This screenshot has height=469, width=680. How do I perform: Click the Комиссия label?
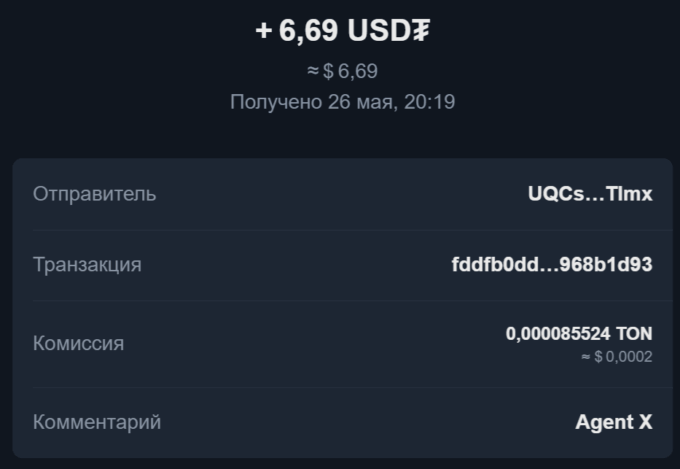tap(78, 344)
